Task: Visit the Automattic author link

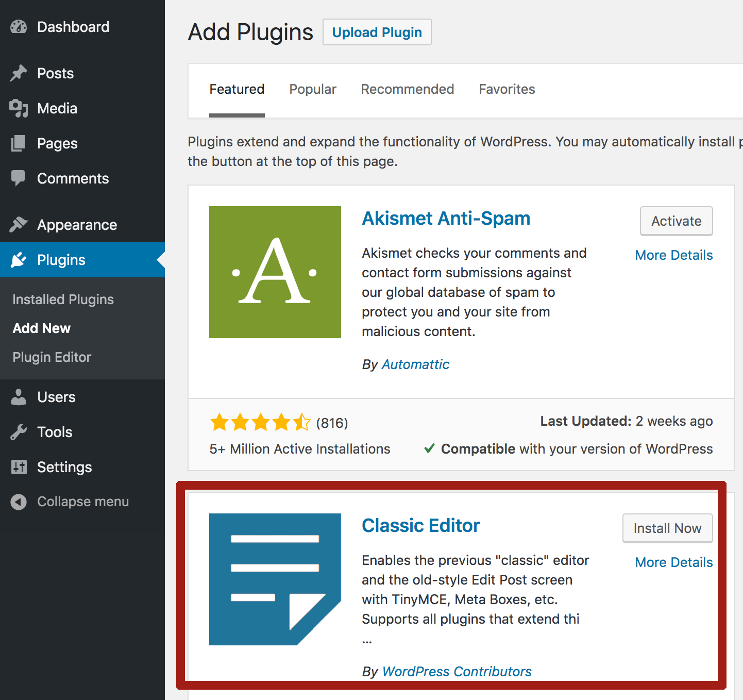Action: [415, 364]
